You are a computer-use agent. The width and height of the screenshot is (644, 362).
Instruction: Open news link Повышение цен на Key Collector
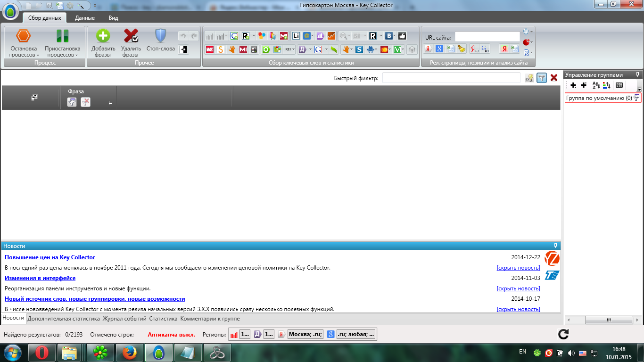[x=50, y=257]
